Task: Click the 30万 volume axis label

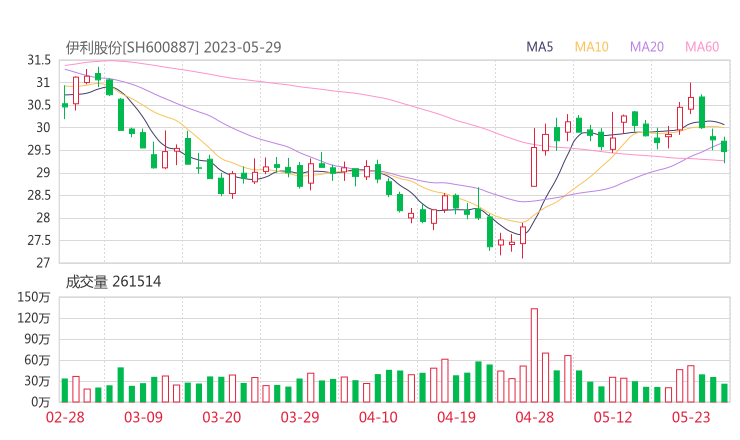Action: [37, 381]
